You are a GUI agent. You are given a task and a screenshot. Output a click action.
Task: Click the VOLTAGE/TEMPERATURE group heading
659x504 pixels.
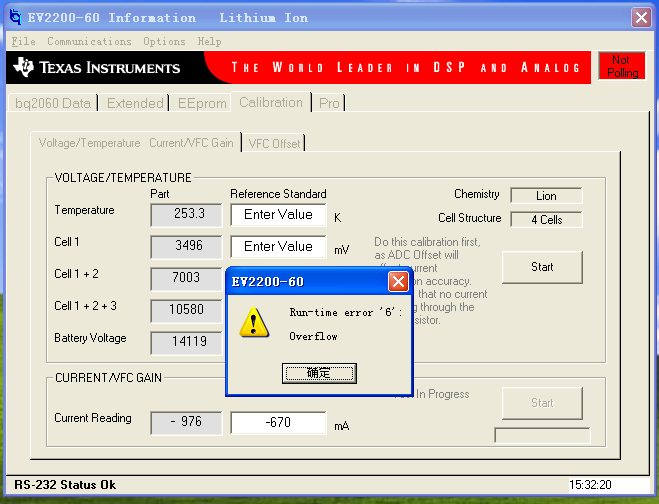click(x=123, y=177)
